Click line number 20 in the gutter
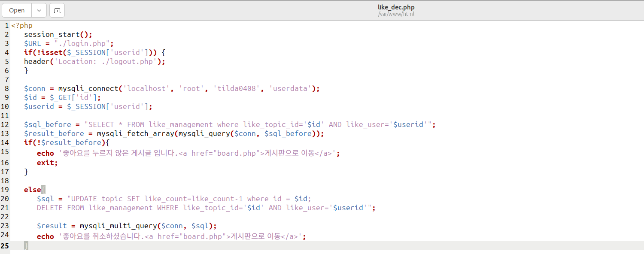This screenshot has width=644, height=254. (5, 199)
